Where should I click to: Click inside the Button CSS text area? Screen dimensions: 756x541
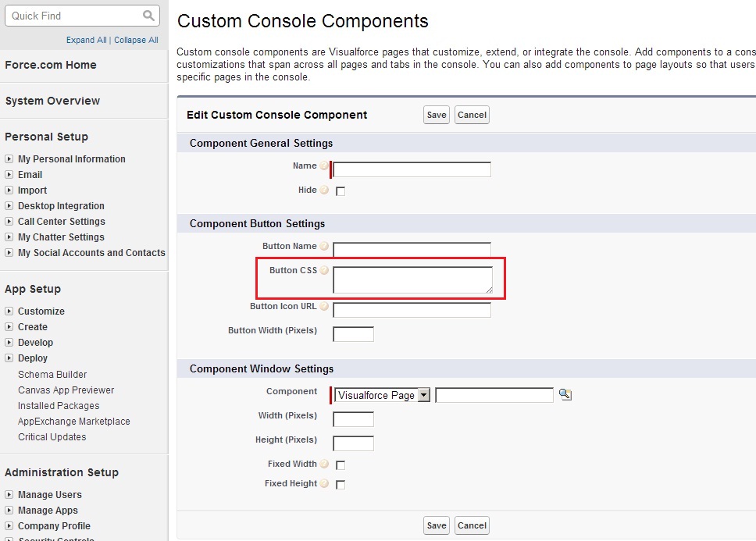[x=412, y=279]
